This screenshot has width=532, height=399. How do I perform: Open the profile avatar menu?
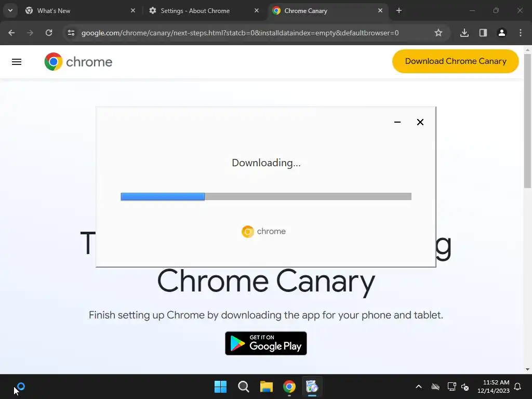502,33
